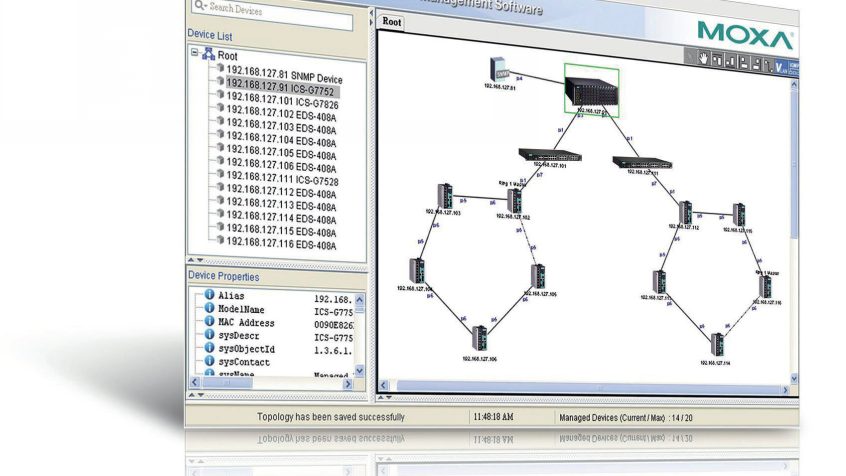Image resolution: width=846 pixels, height=476 pixels.
Task: Click topology horizontal scrollbar left arrow
Action: pos(384,385)
